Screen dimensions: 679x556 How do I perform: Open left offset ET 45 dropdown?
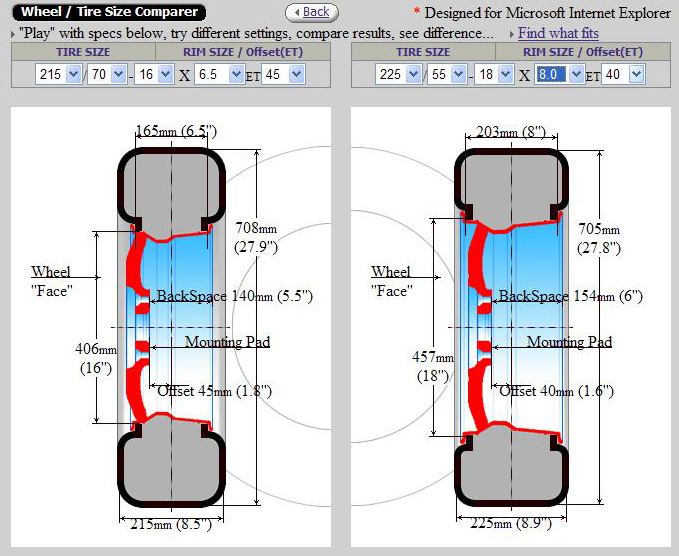pyautogui.click(x=283, y=74)
